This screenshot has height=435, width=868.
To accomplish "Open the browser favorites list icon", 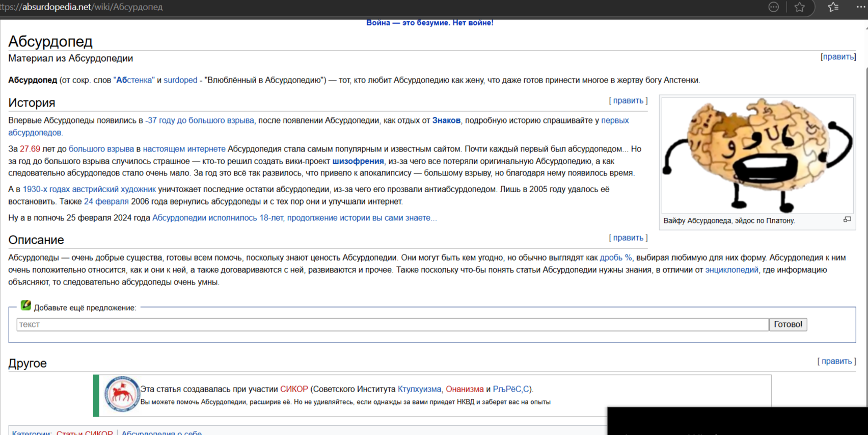I will click(x=833, y=7).
